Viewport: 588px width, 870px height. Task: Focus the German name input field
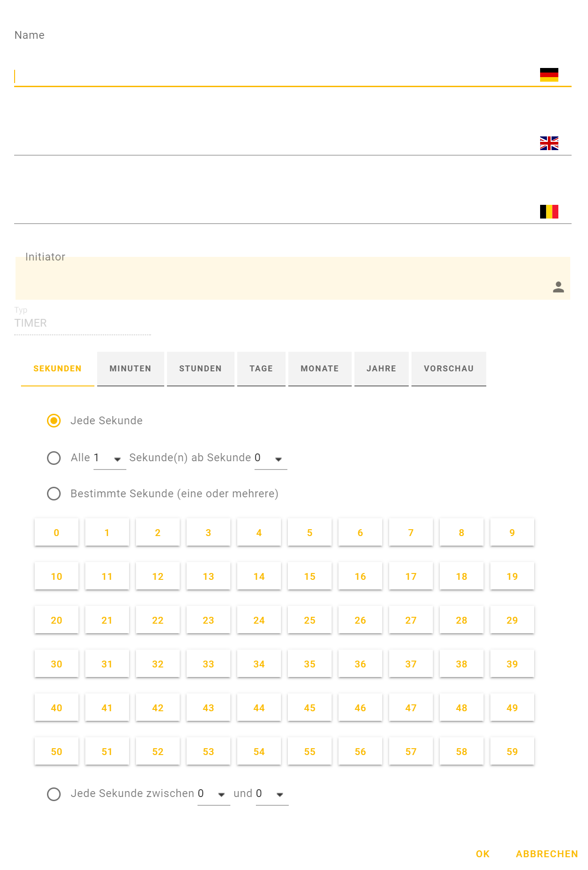[274, 76]
